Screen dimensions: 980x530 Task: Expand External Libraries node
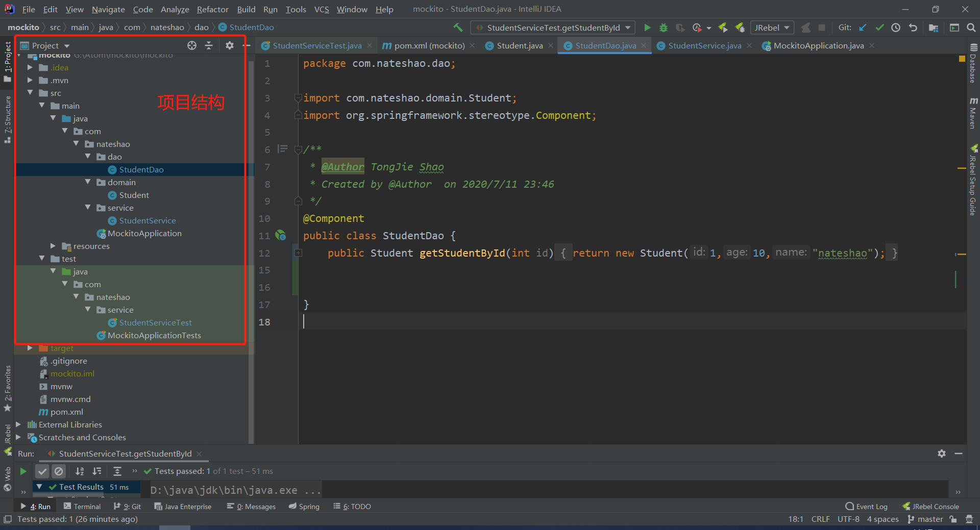point(18,424)
